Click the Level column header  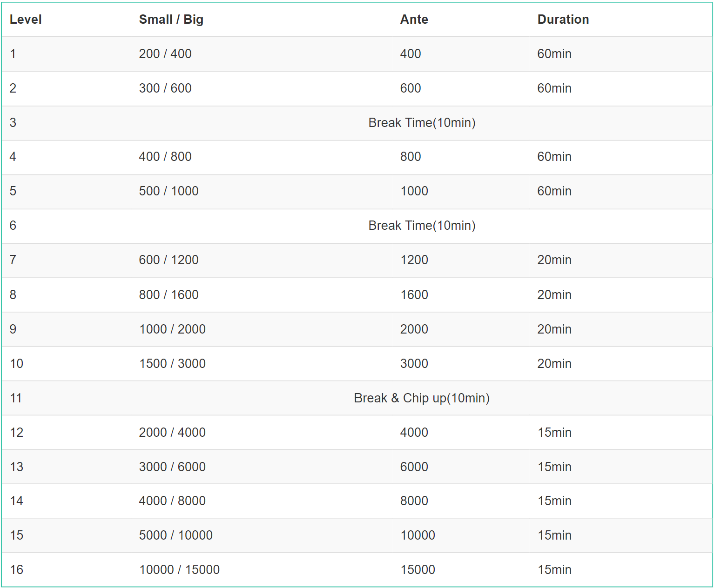(26, 20)
